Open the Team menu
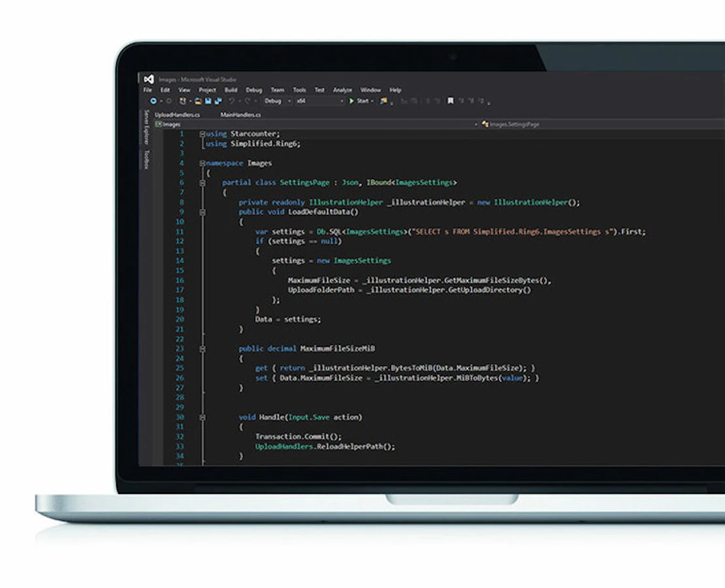 tap(278, 90)
